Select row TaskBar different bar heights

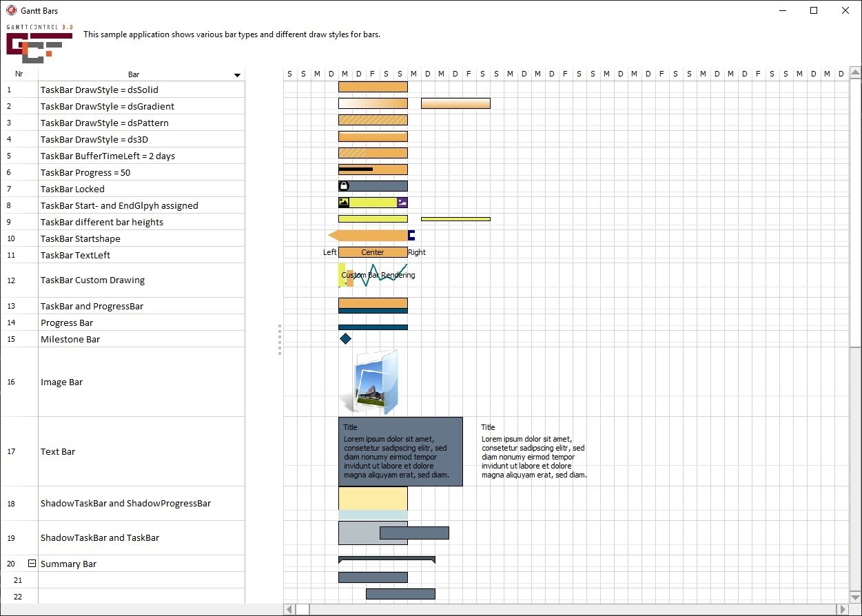123,222
